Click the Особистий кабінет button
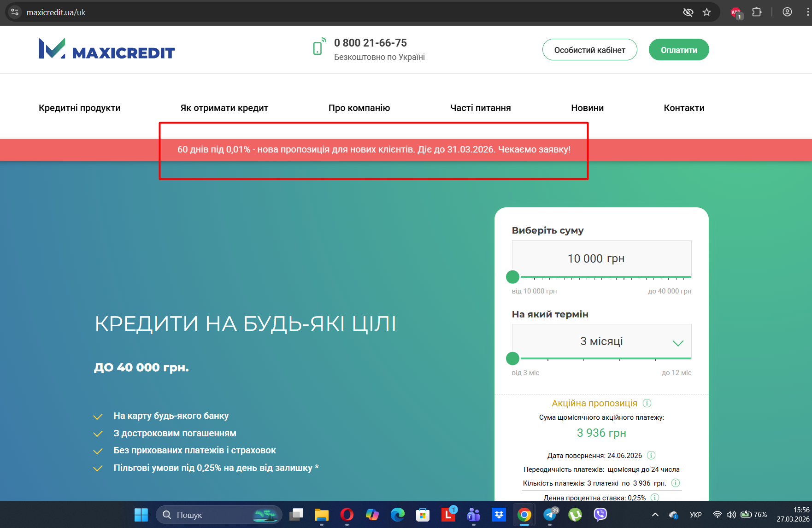This screenshot has height=528, width=812. point(590,50)
